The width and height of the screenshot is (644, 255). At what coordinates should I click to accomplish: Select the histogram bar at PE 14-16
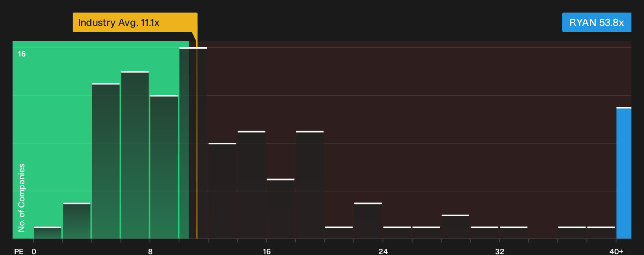tap(251, 185)
